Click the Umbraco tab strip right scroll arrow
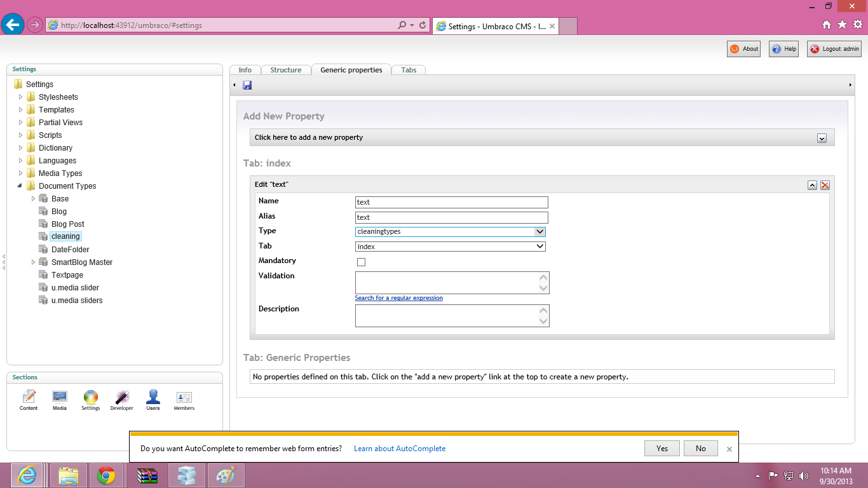868x488 pixels. [x=850, y=85]
